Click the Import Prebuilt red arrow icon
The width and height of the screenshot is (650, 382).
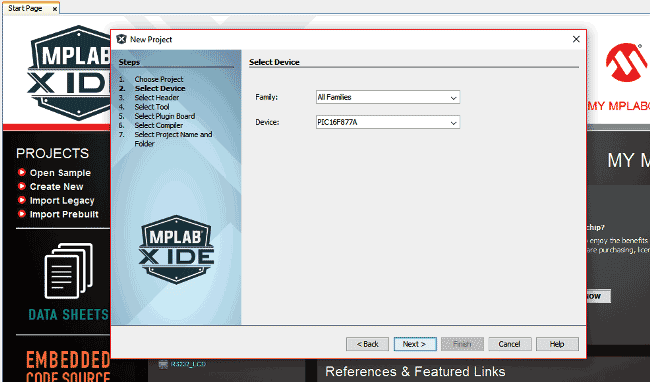click(x=22, y=214)
